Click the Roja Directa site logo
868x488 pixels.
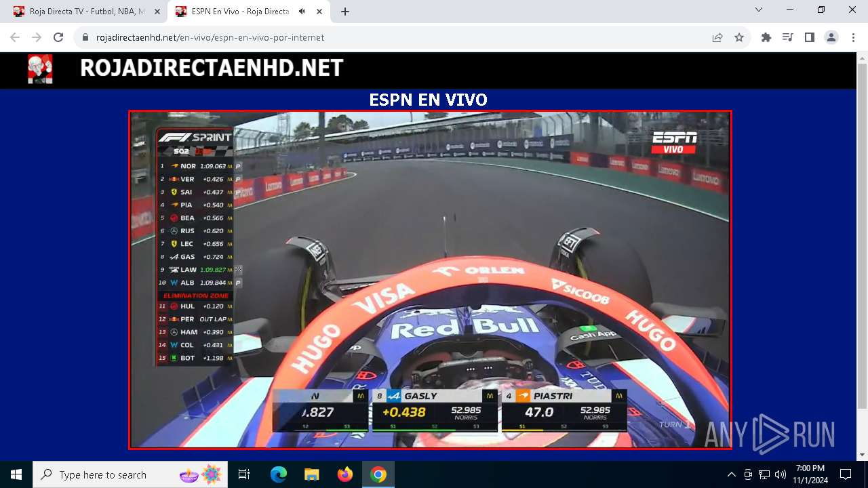[40, 69]
